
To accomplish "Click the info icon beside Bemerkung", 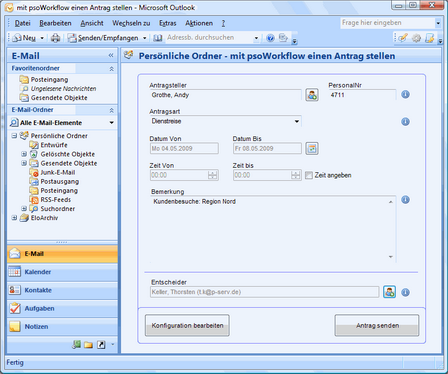I will (x=405, y=200).
